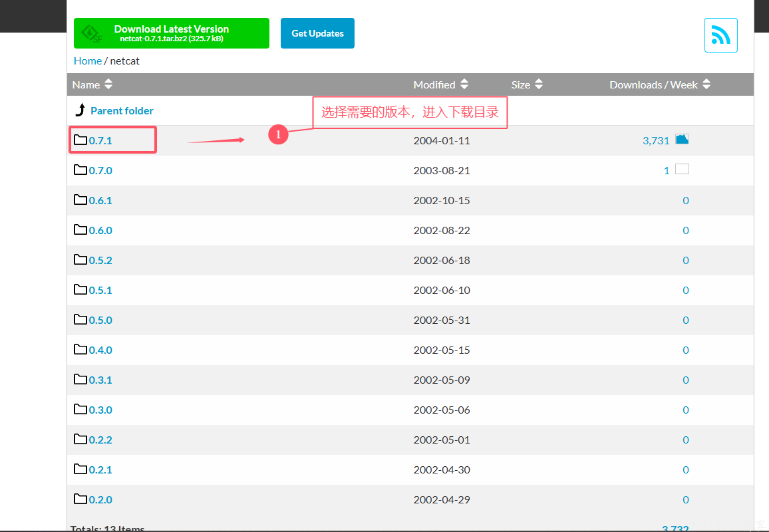769x532 pixels.
Task: Click the 2002-06-18 modified date
Action: tap(442, 261)
